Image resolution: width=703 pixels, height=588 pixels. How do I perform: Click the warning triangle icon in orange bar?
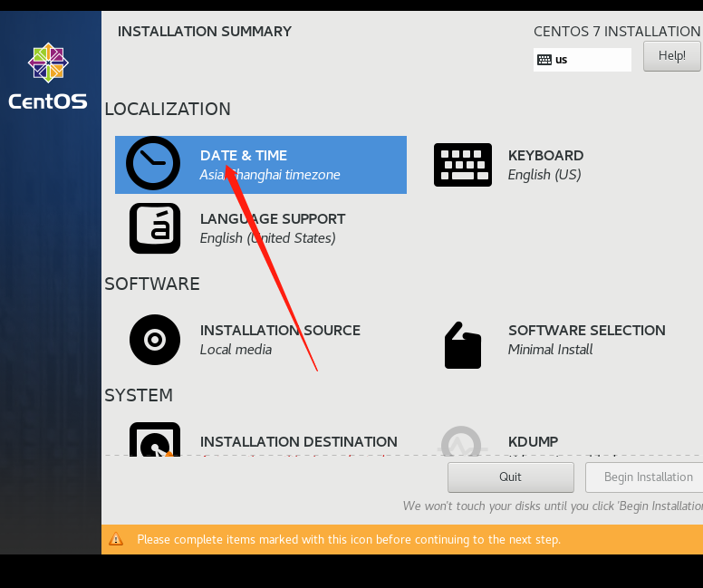[x=116, y=539]
